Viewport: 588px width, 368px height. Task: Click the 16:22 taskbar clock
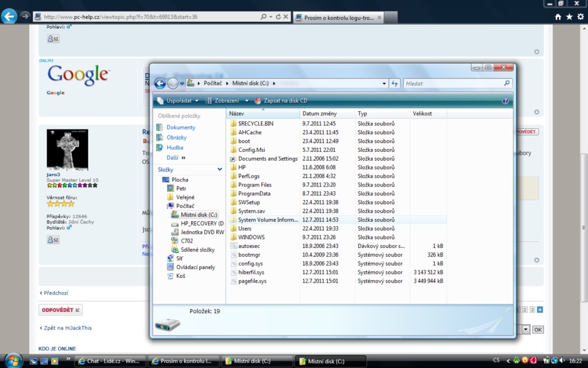click(576, 360)
